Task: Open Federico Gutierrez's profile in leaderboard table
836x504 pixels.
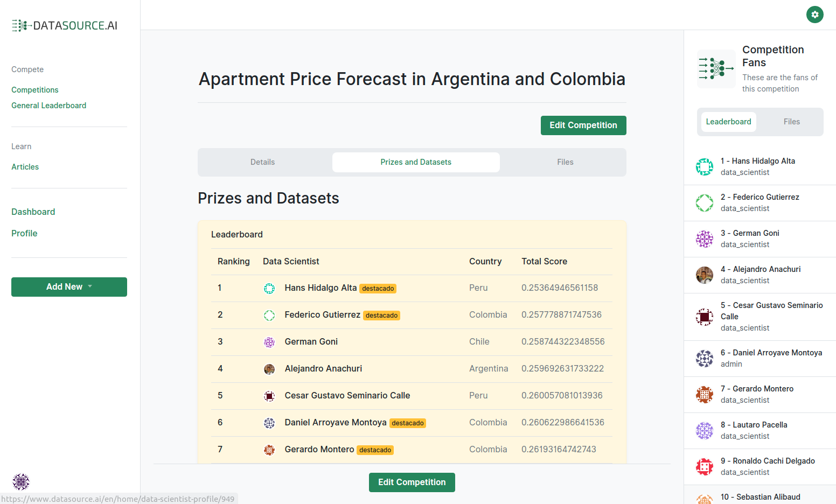Action: 322,315
